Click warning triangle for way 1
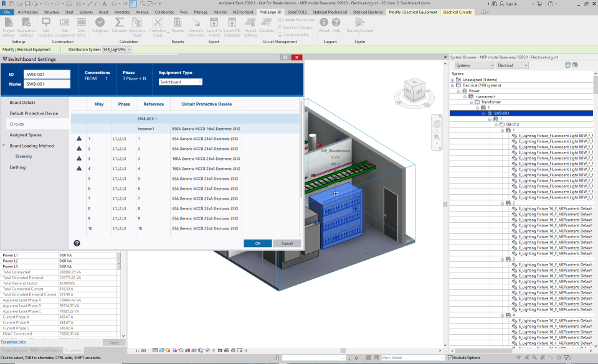This screenshot has height=364, width=598. 79,139
